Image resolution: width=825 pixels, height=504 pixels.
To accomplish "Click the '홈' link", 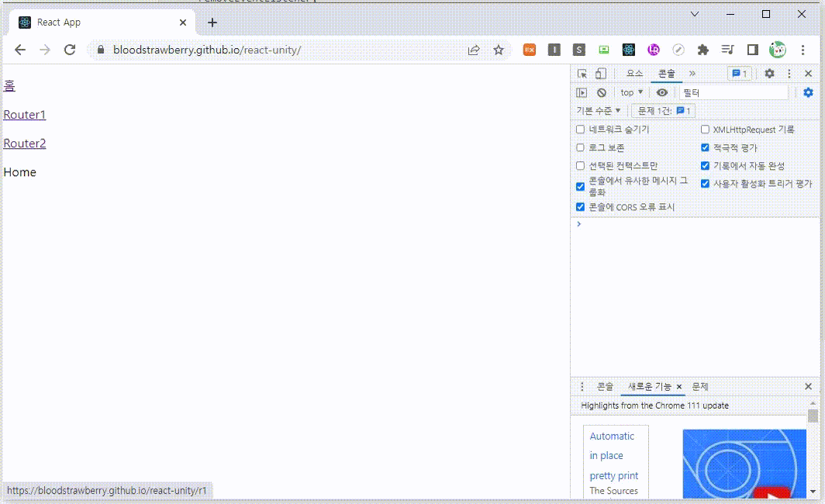I will [x=9, y=86].
